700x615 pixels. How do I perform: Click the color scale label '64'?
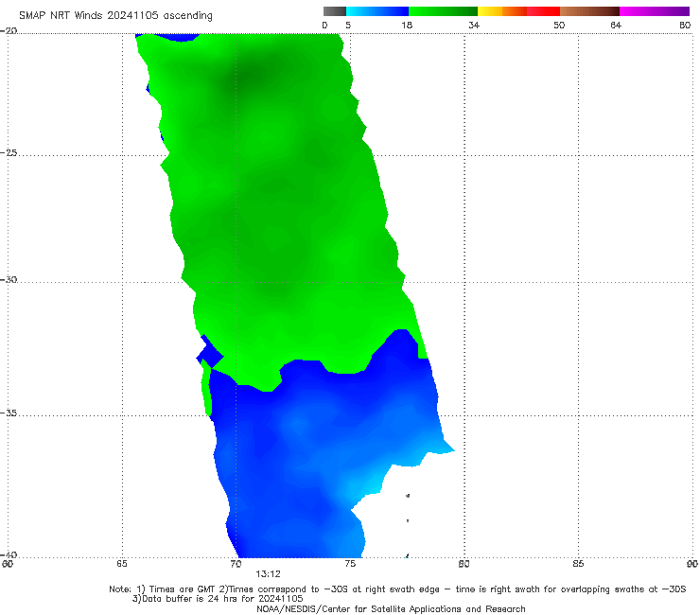coord(616,25)
